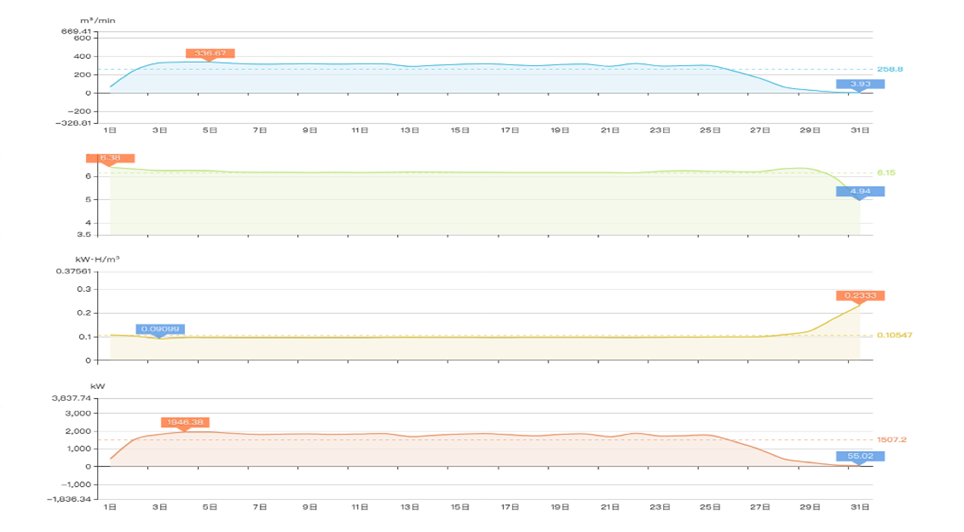The width and height of the screenshot is (964, 532).
Task: Click the 0.2333 maximum marker on yellow chart
Action: coord(860,296)
